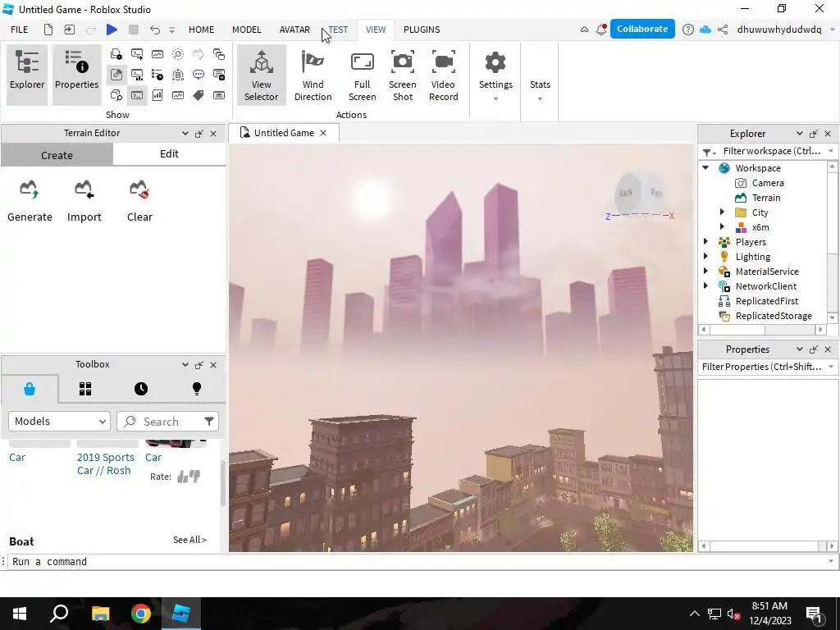Click the See All link for Boat

(189, 540)
